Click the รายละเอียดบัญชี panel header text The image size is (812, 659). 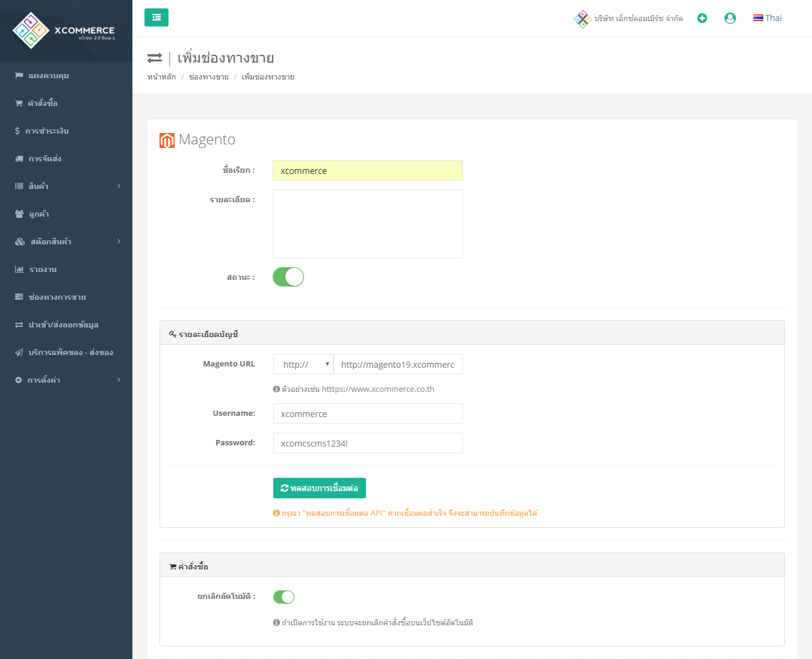[208, 334]
